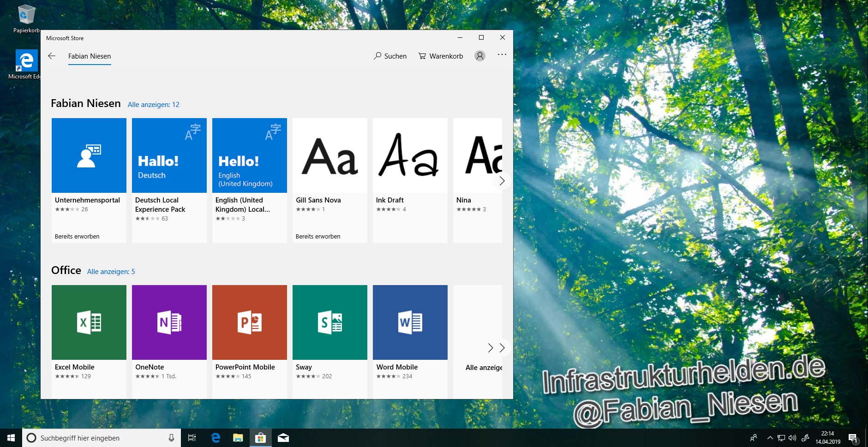868x447 pixels.
Task: Open the Windows Start menu
Action: 11,438
